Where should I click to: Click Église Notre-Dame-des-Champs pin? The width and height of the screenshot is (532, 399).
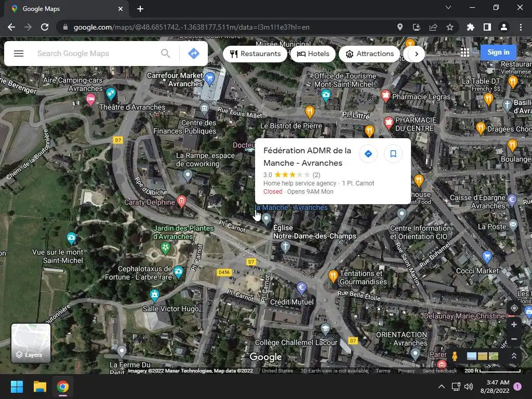coord(285,247)
